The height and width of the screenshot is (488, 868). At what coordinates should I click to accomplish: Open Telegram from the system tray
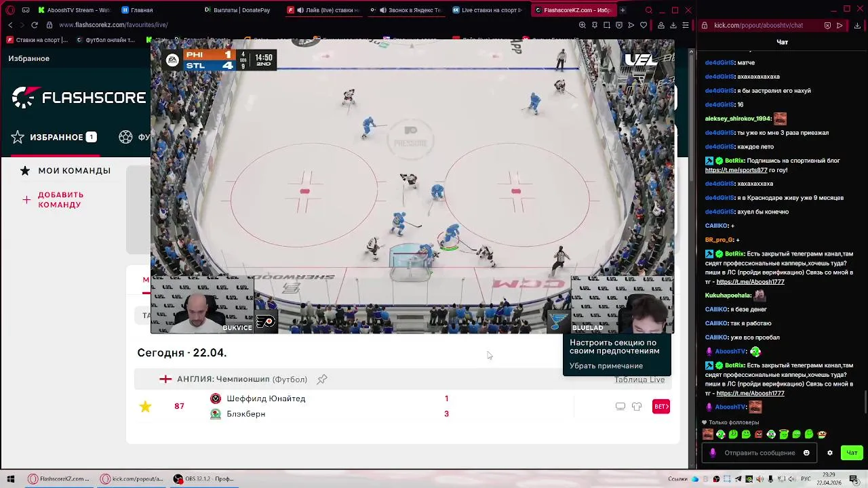click(738, 479)
